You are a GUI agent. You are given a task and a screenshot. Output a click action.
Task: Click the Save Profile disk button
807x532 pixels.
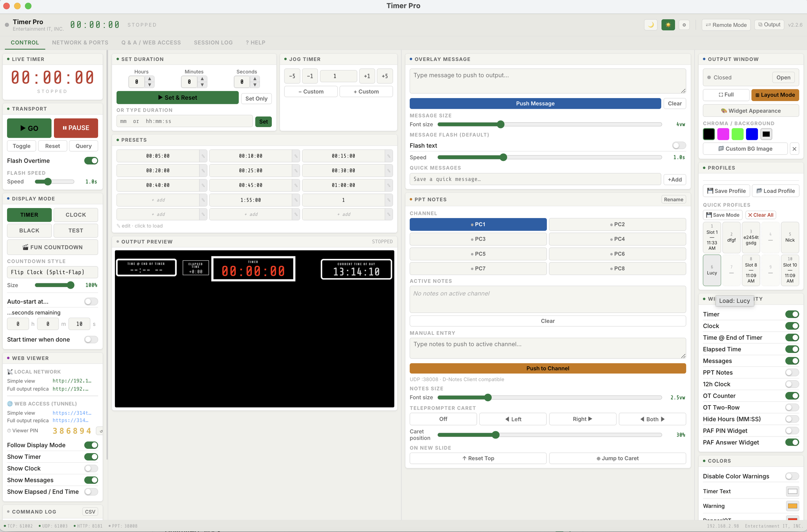coord(726,191)
